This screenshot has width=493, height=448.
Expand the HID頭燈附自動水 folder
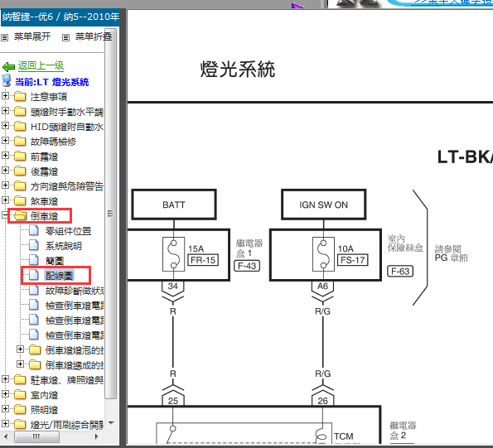click(5, 125)
